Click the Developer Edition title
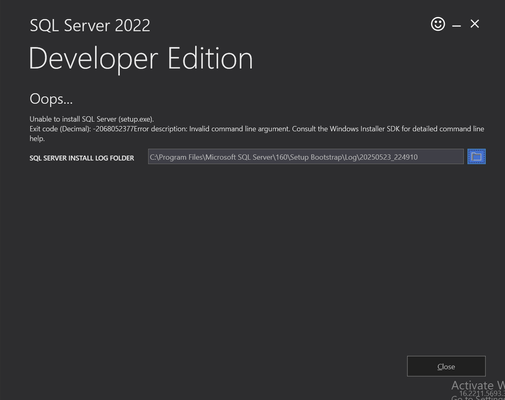Viewport: 505px width, 400px height. 141,59
